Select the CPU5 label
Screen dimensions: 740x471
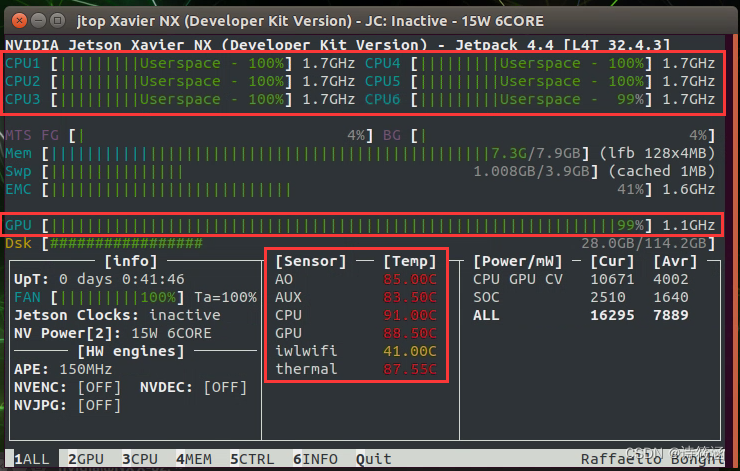point(383,81)
